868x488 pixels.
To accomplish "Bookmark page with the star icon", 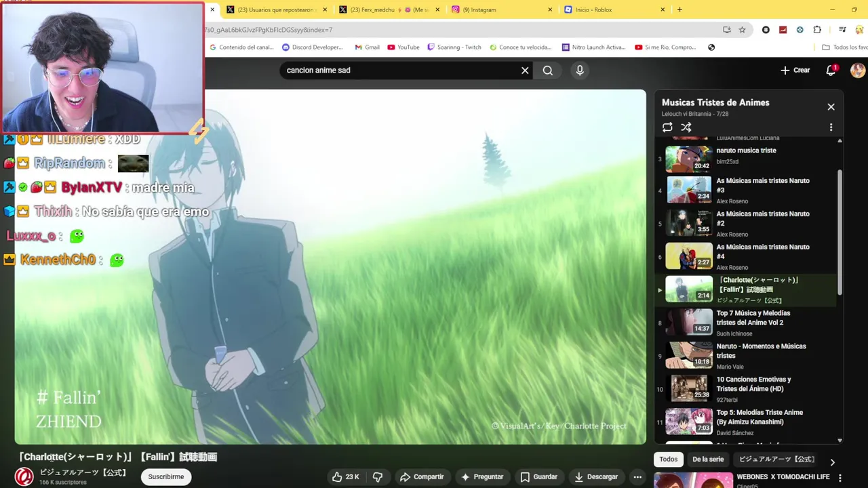I will click(742, 30).
